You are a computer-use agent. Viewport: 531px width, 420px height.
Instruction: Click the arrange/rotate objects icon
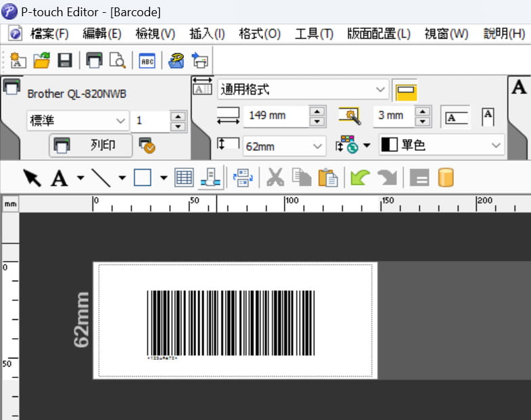point(243,178)
